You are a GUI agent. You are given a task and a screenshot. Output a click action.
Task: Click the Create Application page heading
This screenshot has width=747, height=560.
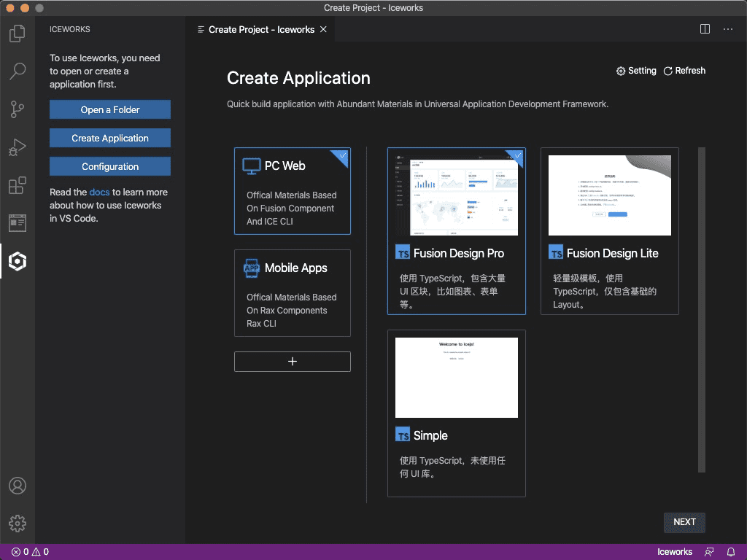click(x=298, y=78)
